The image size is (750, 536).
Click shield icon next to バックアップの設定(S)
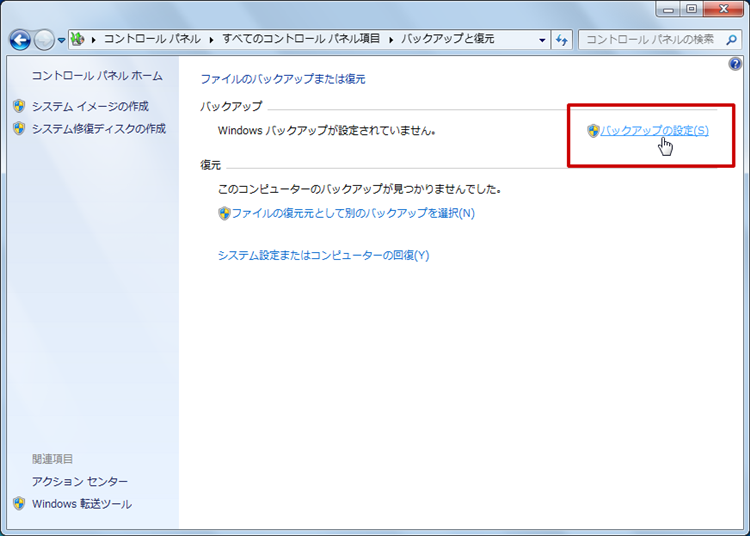(593, 131)
